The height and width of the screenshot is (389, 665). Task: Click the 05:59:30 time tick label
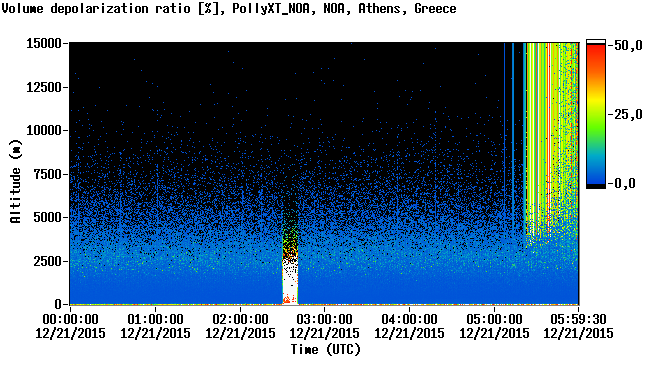578,319
